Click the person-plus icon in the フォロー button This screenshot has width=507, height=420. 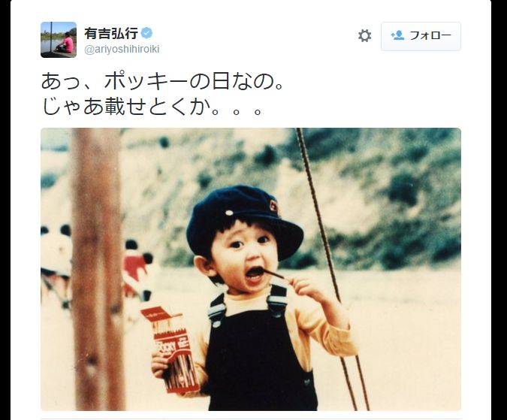[397, 35]
